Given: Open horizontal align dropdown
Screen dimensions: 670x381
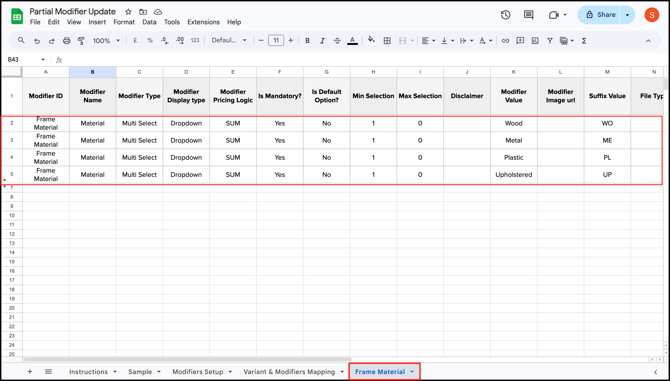Looking at the screenshot, I should pyautogui.click(x=428, y=41).
